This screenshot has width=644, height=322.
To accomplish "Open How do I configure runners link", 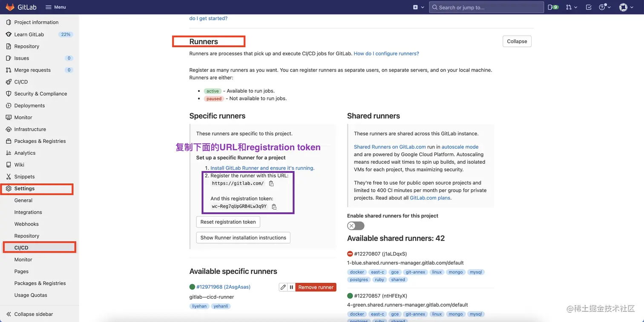I will pos(386,54).
